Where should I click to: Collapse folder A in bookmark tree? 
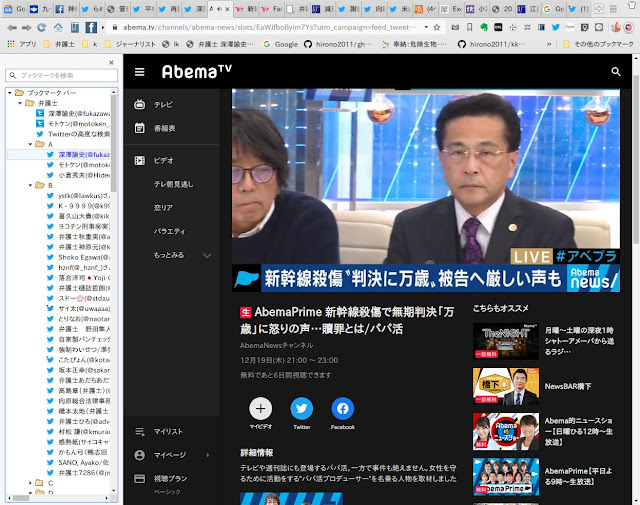tap(30, 144)
